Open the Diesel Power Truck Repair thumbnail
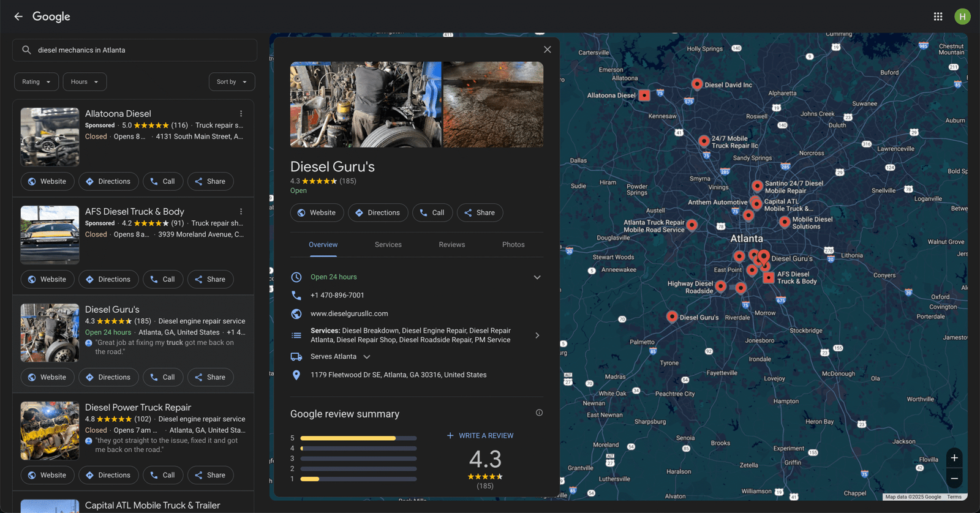This screenshot has width=980, height=513. click(50, 431)
